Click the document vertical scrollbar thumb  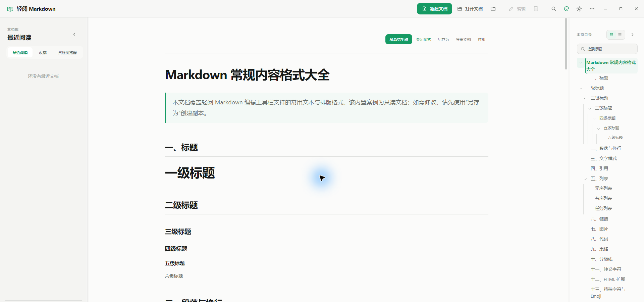566,44
